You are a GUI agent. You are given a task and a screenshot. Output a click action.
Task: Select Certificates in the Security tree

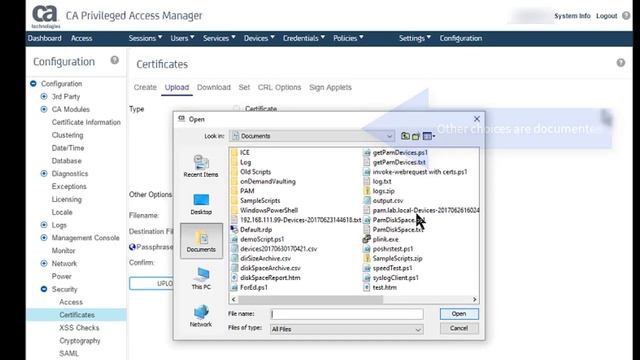point(77,315)
